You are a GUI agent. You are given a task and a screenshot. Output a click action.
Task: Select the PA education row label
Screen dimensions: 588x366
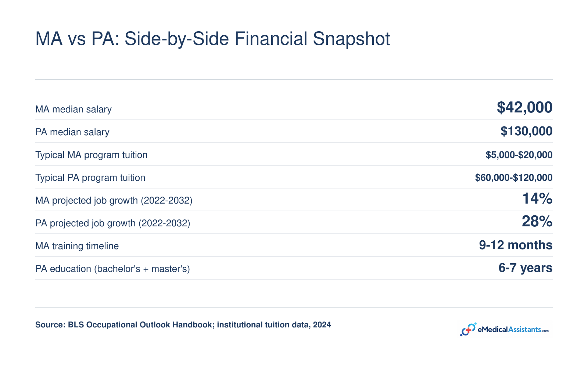112,269
